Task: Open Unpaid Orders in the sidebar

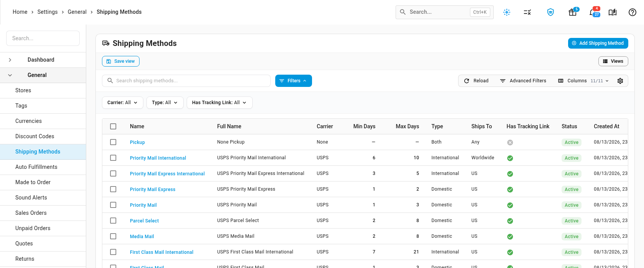Action: 43,228
